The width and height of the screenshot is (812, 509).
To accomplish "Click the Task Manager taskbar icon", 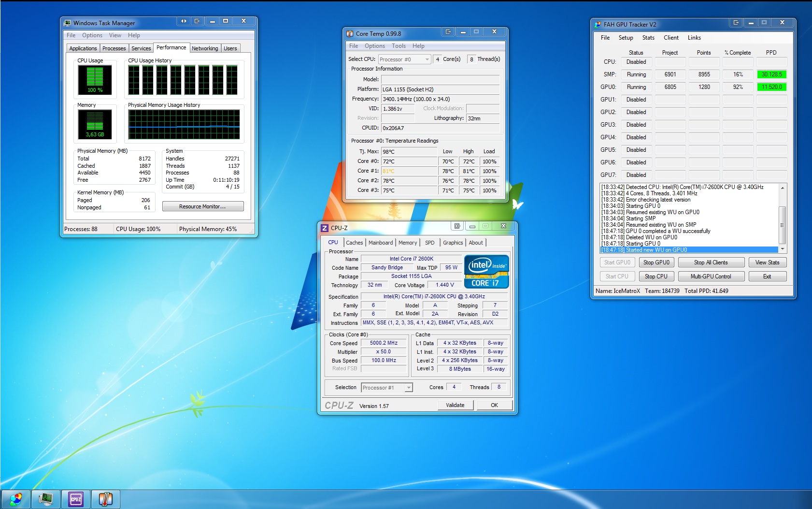I will tap(45, 499).
